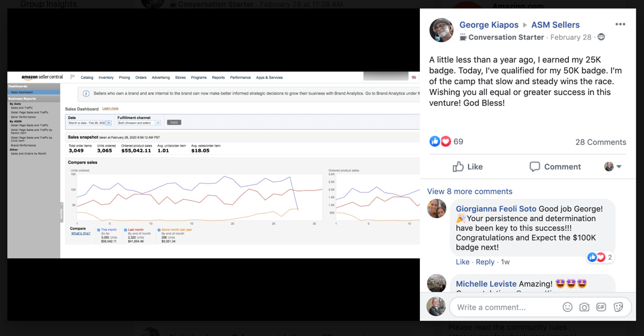Open George Kiapos profile link
The height and width of the screenshot is (336, 644).
488,25
